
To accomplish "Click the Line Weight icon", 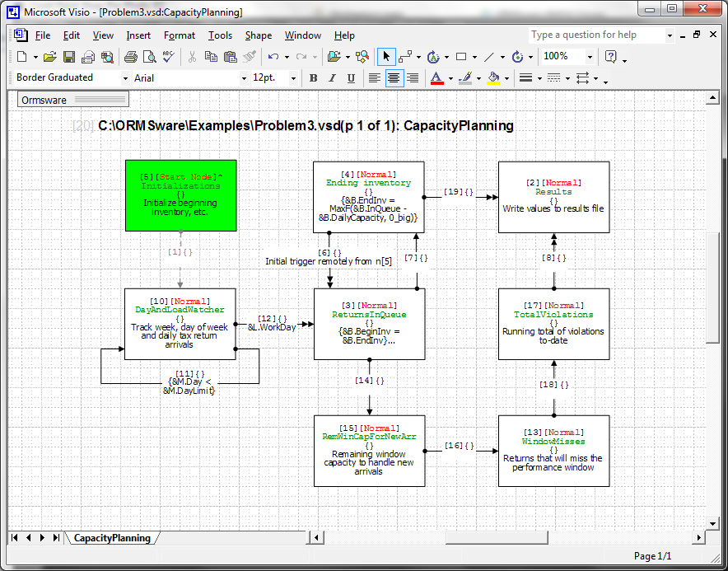I will (x=525, y=78).
